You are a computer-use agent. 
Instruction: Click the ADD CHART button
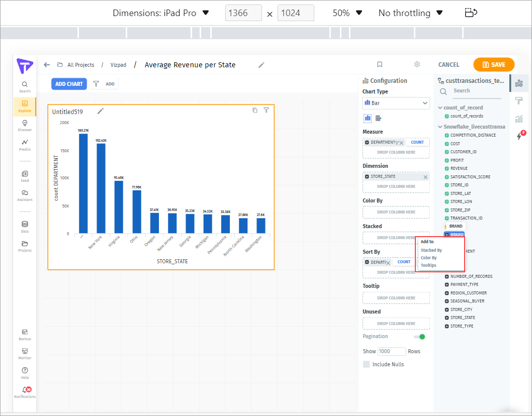tap(69, 84)
